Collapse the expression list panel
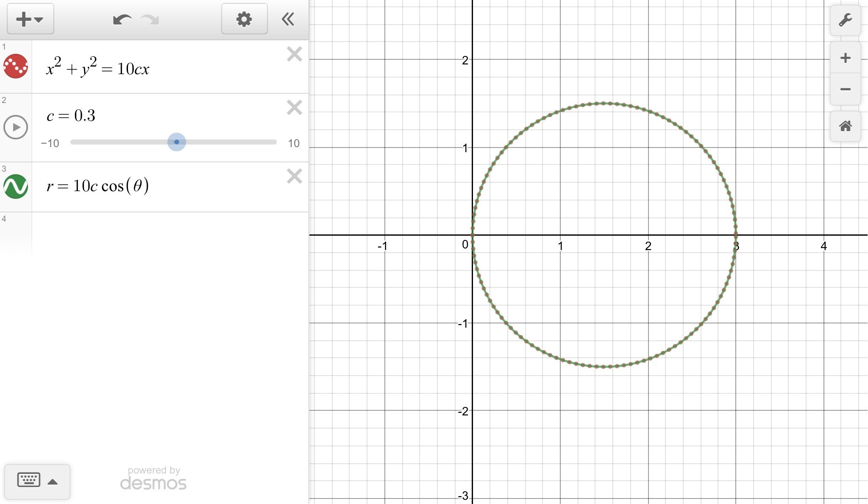Viewport: 868px width, 504px height. tap(288, 19)
